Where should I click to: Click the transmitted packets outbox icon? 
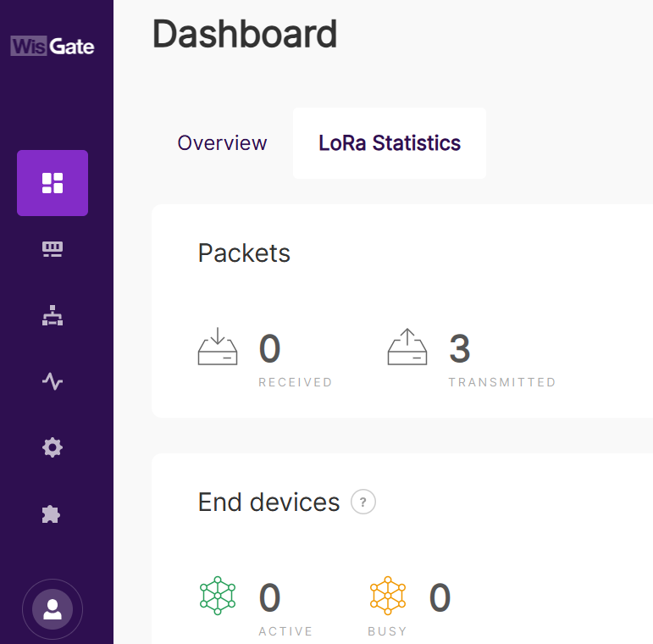407,347
